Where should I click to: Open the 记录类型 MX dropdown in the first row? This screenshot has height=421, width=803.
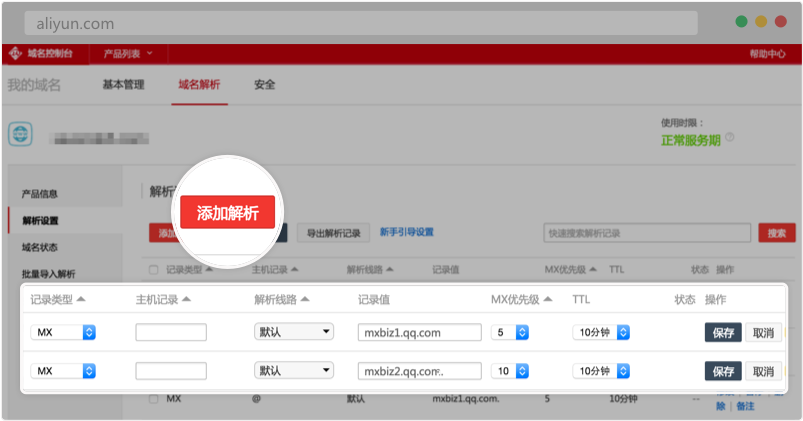coord(63,332)
